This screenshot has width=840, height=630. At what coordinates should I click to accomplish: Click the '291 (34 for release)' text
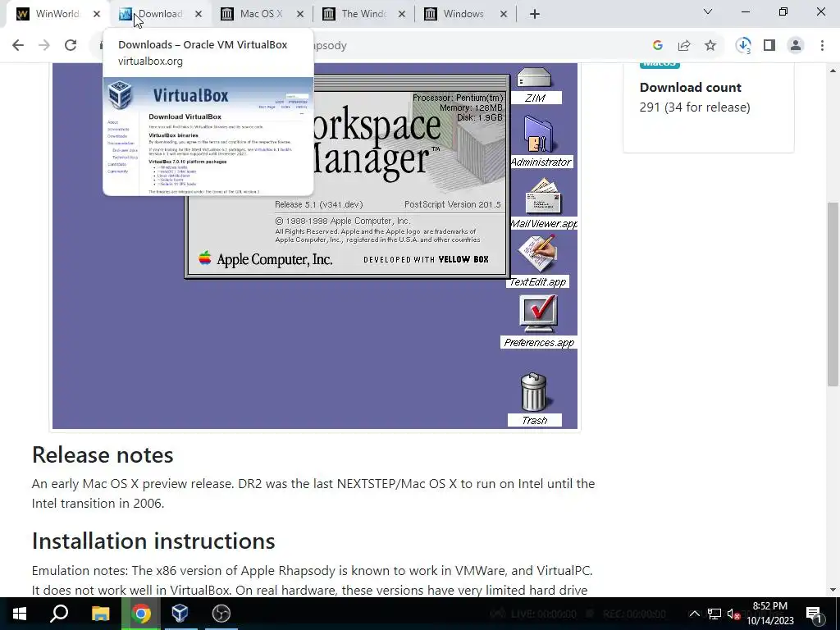pyautogui.click(x=695, y=107)
